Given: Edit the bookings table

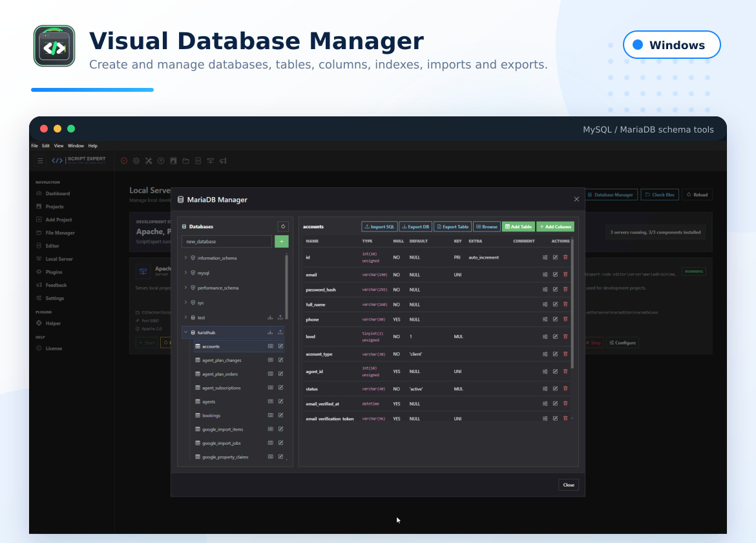Looking at the screenshot, I should tap(280, 415).
